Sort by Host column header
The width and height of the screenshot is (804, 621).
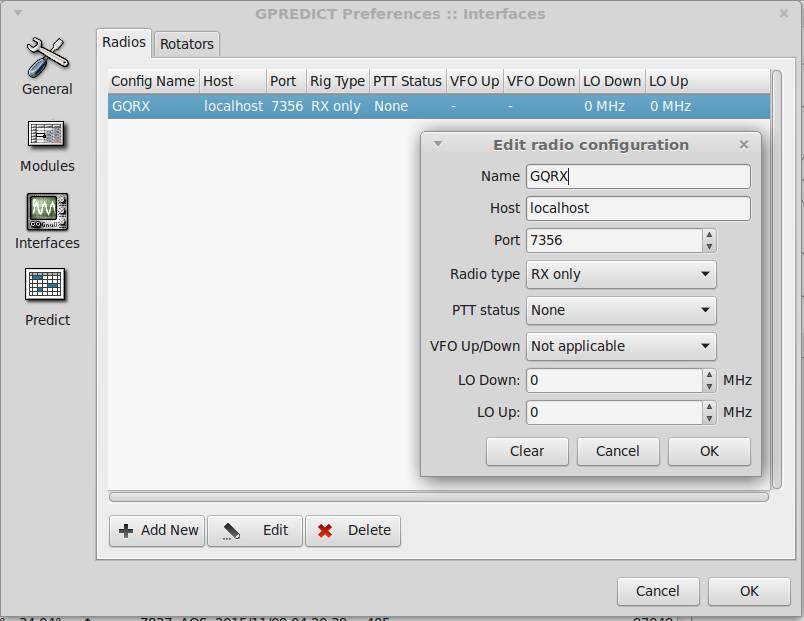tap(233, 81)
